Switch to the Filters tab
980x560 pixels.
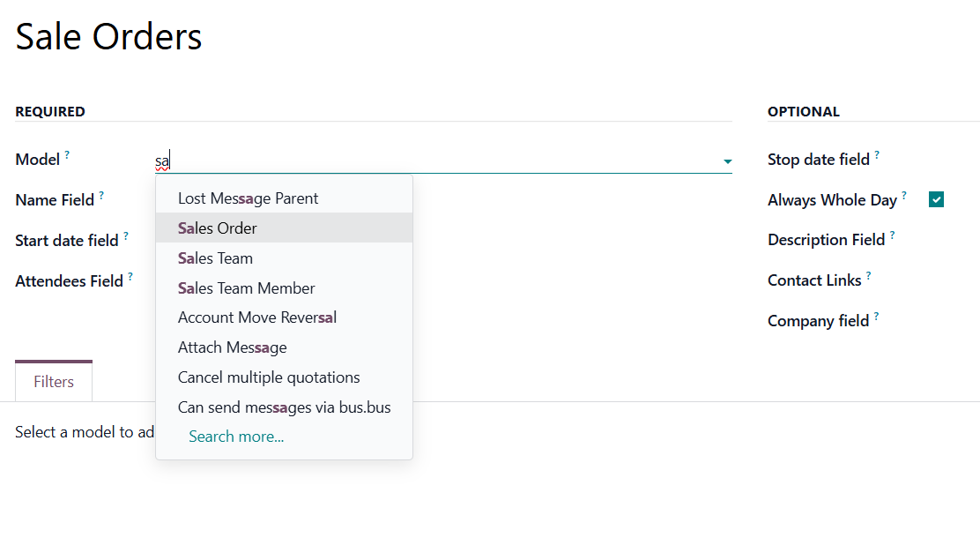[x=54, y=382]
